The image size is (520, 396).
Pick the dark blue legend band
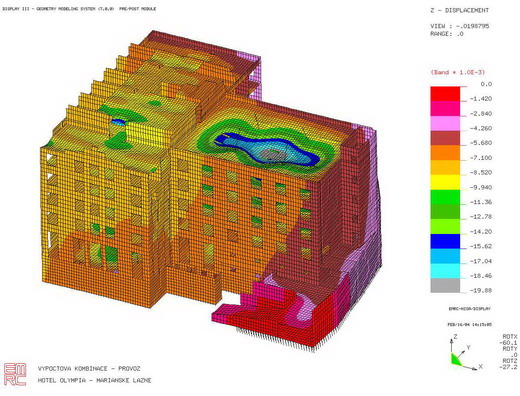tap(445, 241)
